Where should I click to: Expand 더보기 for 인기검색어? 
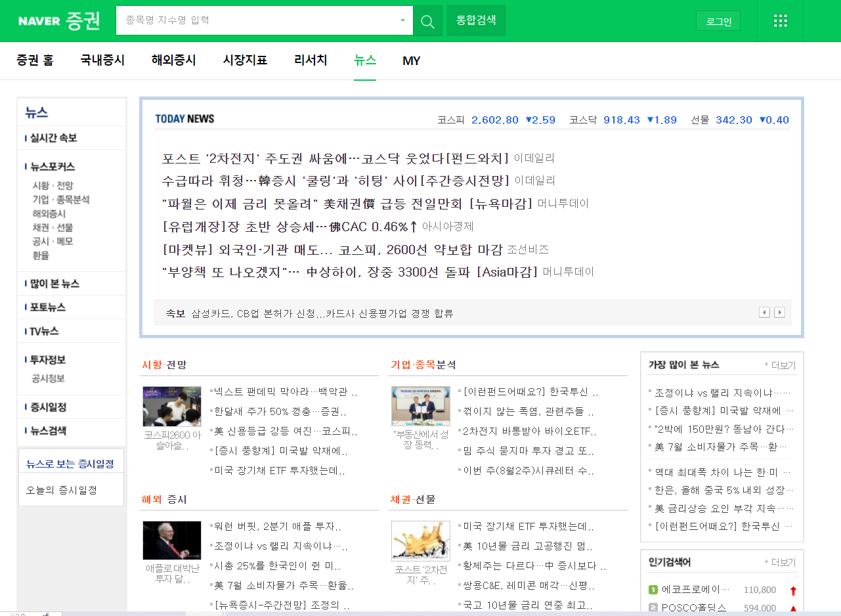coord(783,562)
